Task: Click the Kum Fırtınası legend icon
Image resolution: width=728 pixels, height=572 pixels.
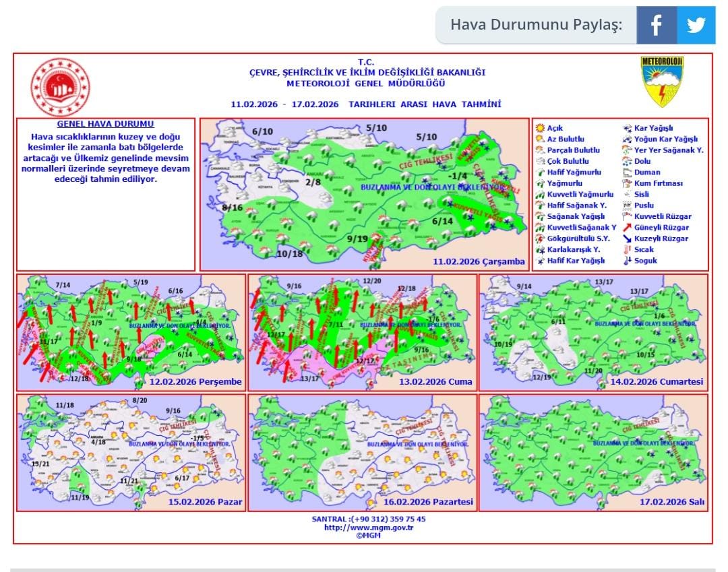Action: 627,183
